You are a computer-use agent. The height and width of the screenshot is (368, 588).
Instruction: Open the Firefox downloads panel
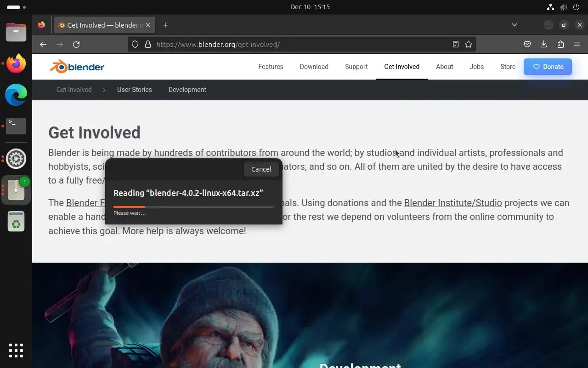coord(544,44)
